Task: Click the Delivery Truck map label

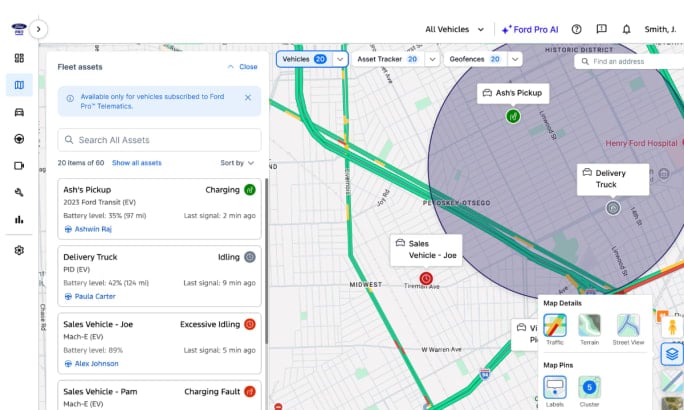Action: [x=613, y=179]
